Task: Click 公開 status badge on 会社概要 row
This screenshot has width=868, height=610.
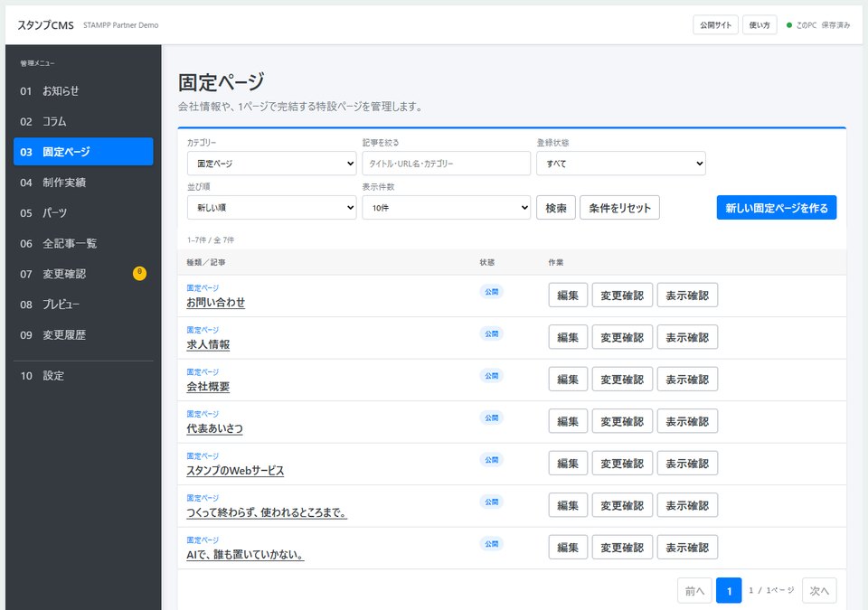Action: 492,376
